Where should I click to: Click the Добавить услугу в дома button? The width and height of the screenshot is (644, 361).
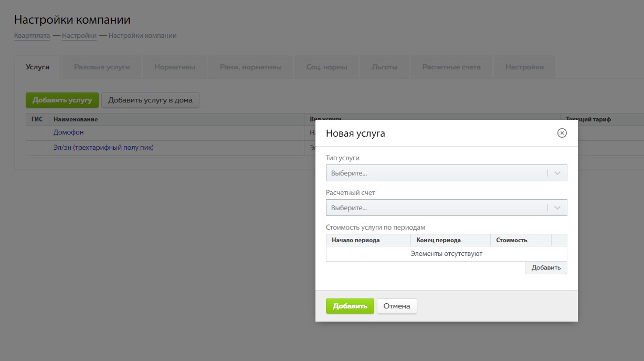(x=150, y=100)
